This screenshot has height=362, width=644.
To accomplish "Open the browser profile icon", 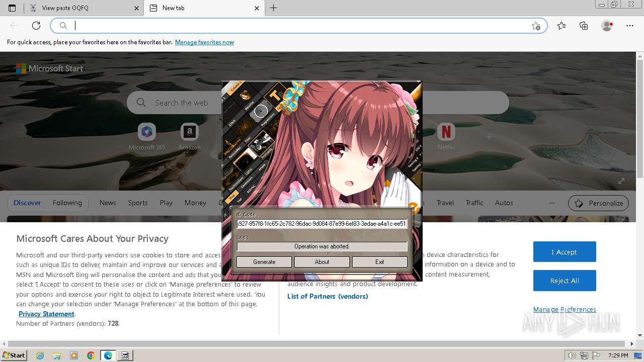I will [x=607, y=26].
